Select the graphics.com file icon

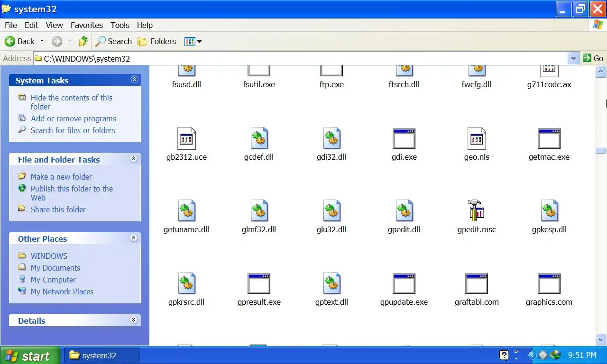click(549, 283)
